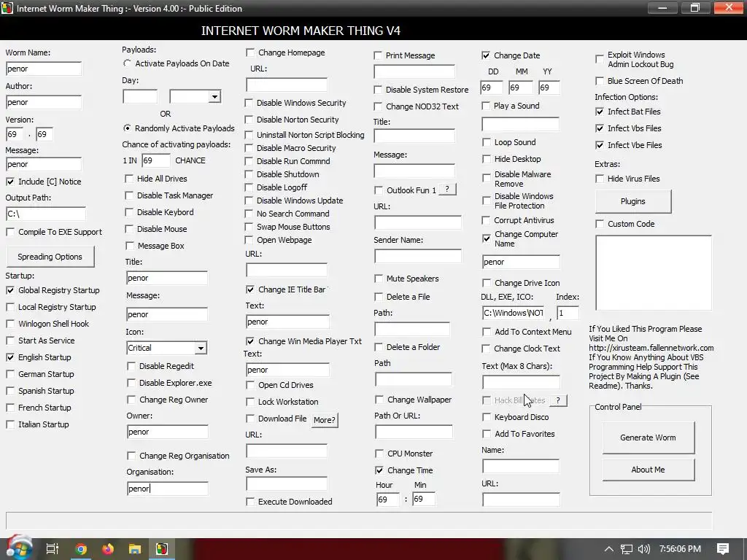Image resolution: width=747 pixels, height=560 pixels.
Task: Click the DLL, EXE, ICO path field
Action: (513, 313)
